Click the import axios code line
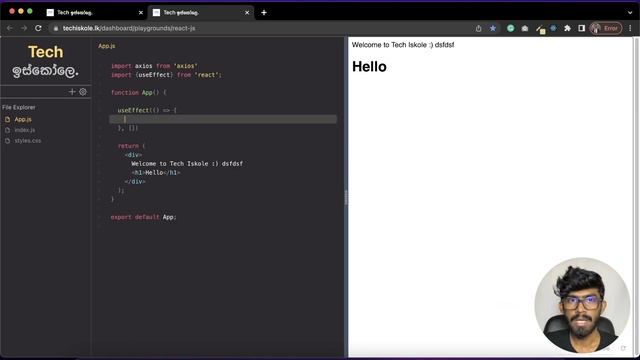Viewport: 640px width, 360px height. (x=154, y=66)
